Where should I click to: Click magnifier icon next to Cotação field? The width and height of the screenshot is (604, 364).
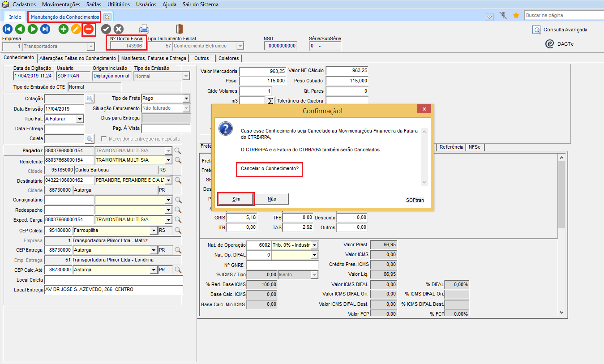pos(90,98)
